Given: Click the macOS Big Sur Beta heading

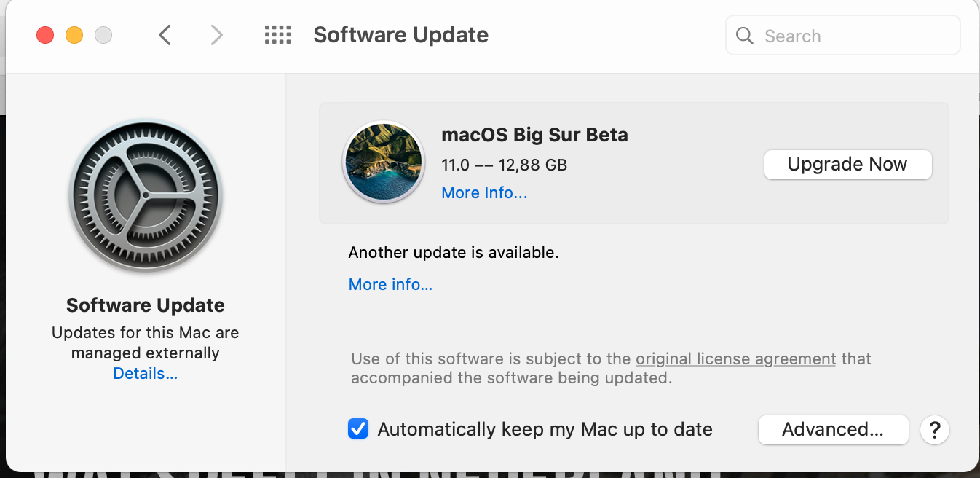Looking at the screenshot, I should [x=534, y=135].
